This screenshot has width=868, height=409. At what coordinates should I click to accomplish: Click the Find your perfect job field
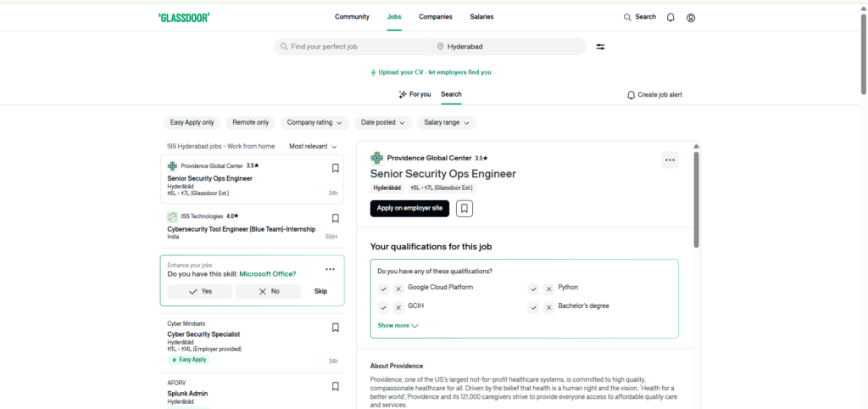click(356, 47)
